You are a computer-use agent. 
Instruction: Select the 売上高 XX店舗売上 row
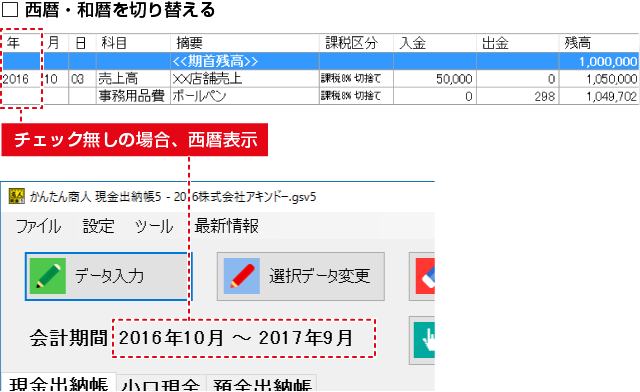[x=320, y=78]
